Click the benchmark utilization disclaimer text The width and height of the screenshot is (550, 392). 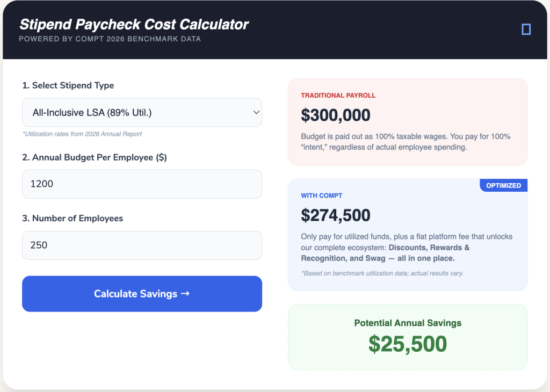[x=382, y=273]
